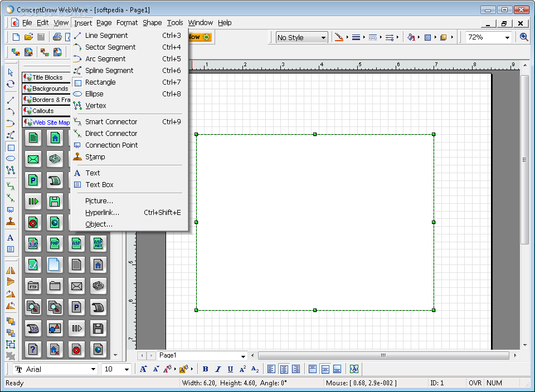Open the Title Blocks library panel
Screen dimensions: 535x392
click(47, 77)
